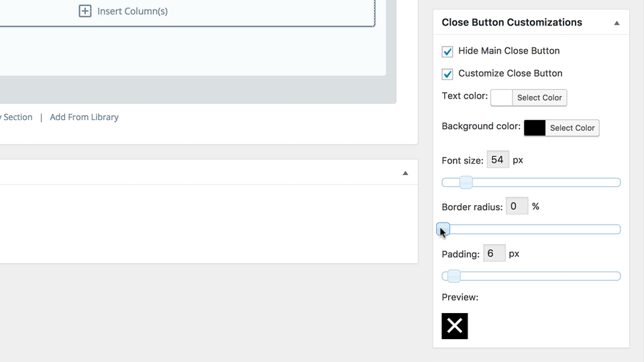644x362 pixels.
Task: Click the Font size slider handle
Action: point(466,182)
